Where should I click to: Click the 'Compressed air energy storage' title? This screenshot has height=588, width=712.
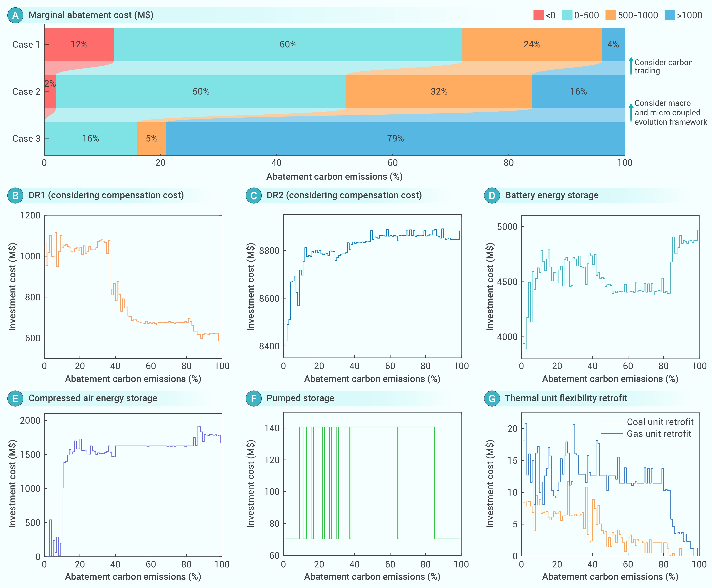pos(93,398)
